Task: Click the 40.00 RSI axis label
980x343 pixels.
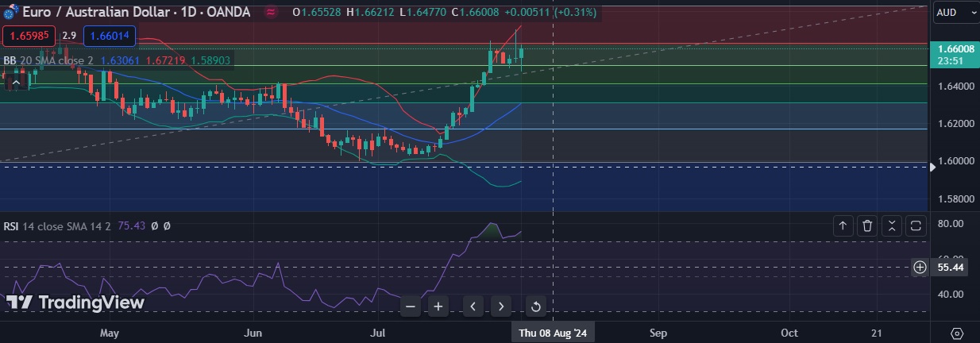Action: click(x=950, y=294)
